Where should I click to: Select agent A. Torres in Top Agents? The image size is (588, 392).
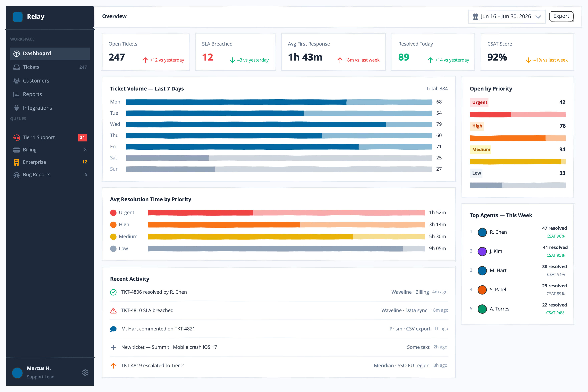point(518,309)
